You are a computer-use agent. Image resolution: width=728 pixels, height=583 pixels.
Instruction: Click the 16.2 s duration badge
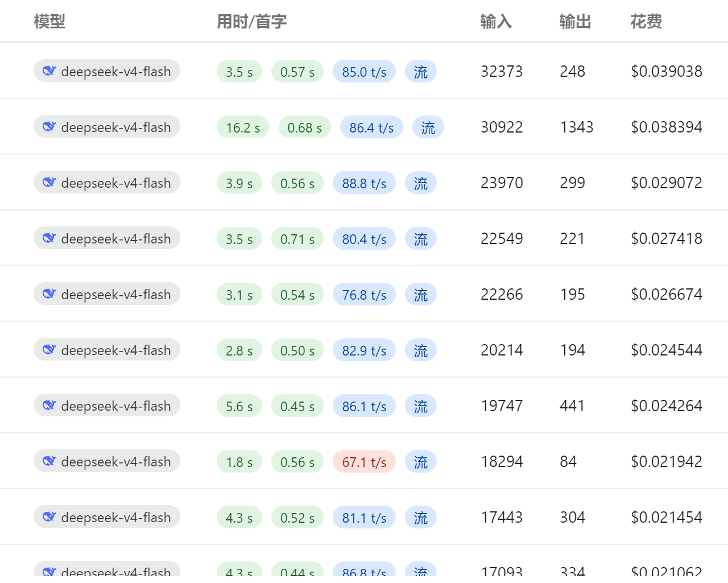(243, 127)
